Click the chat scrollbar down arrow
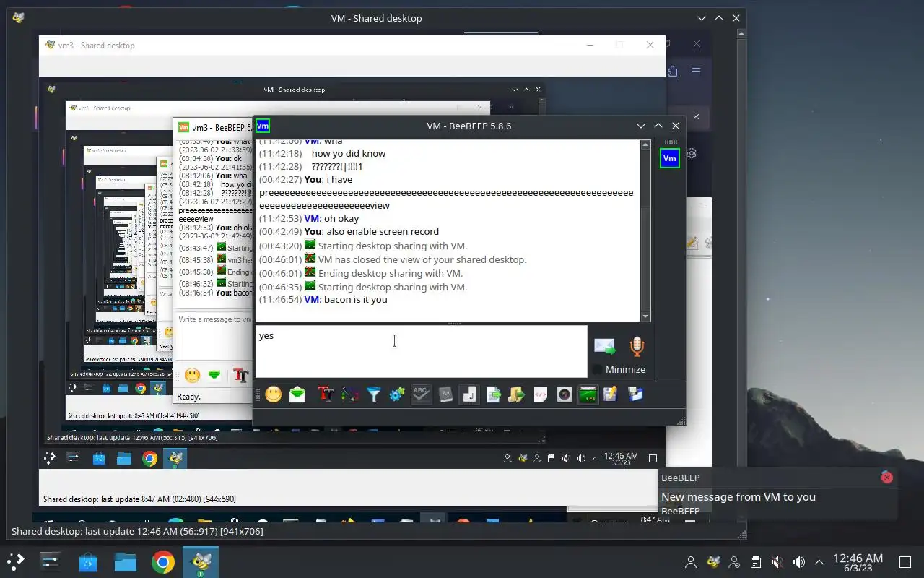Viewport: 924px width, 578px height. [645, 316]
